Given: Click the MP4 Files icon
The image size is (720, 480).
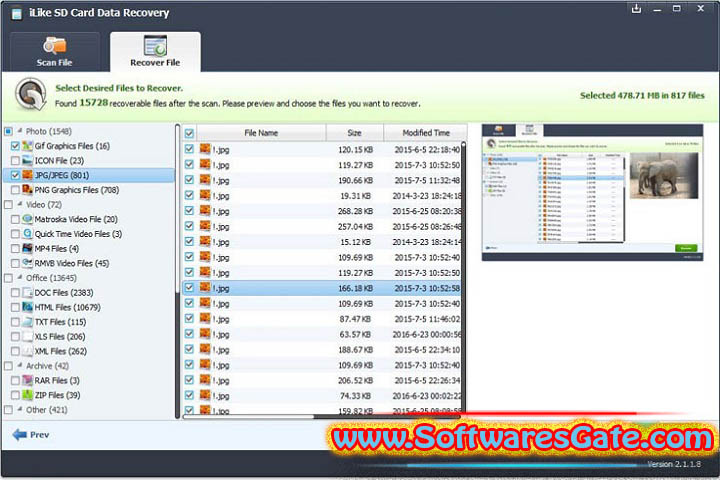Looking at the screenshot, I should click(28, 248).
